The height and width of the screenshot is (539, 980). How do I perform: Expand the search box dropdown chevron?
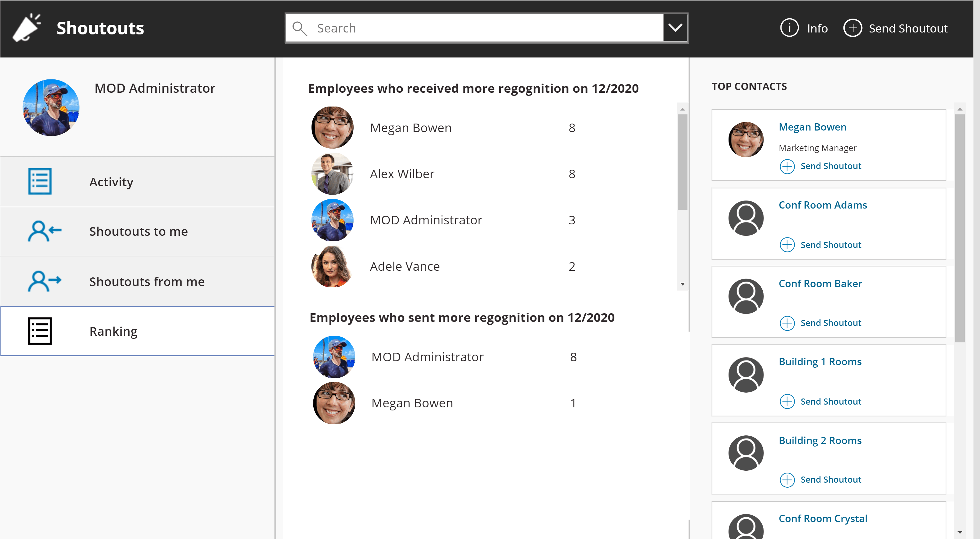pos(675,28)
